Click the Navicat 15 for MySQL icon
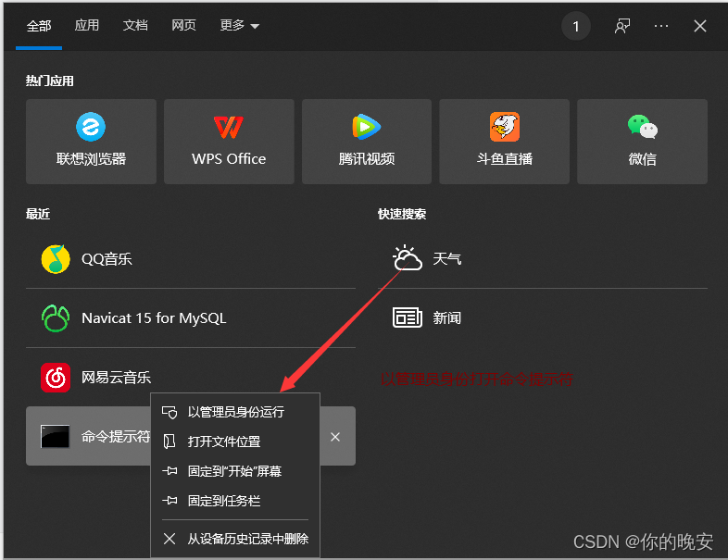 [x=56, y=318]
